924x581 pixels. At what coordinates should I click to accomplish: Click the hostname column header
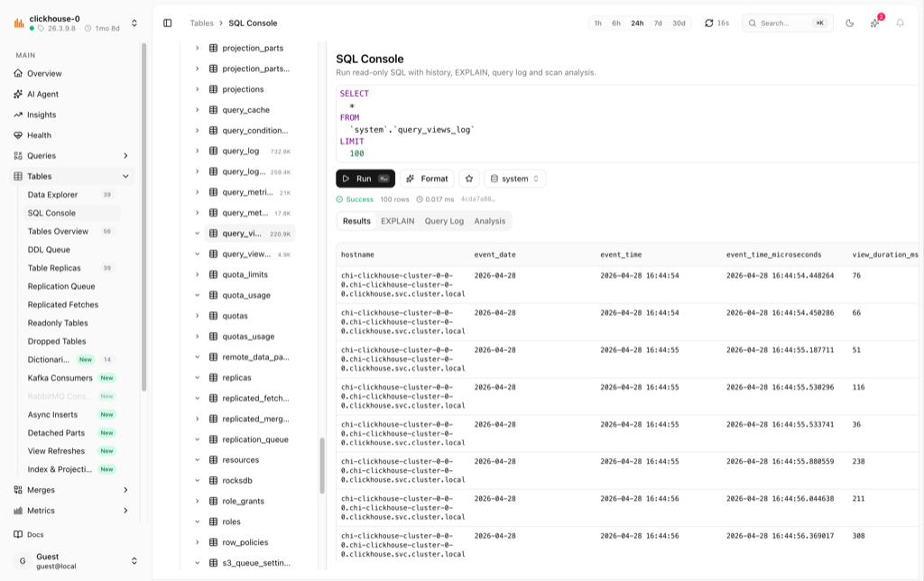(357, 254)
